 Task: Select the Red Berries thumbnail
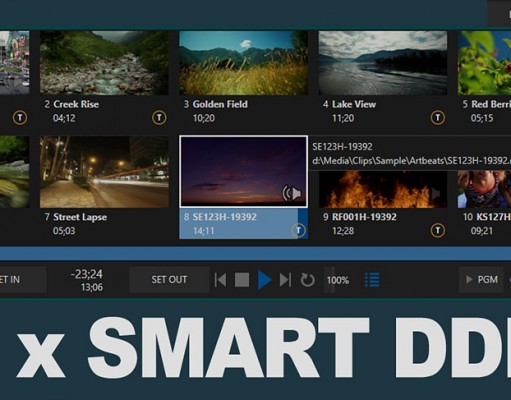pos(484,63)
